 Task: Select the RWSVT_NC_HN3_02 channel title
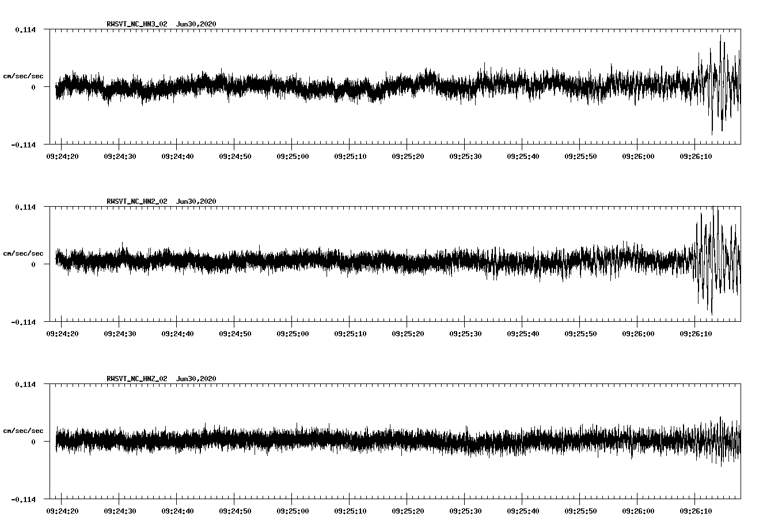pos(137,24)
